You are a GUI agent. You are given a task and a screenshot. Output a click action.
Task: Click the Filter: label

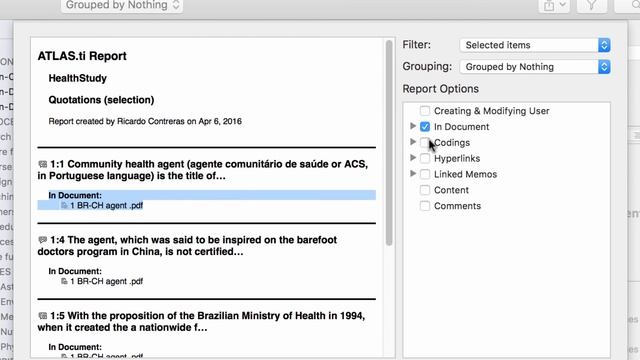point(416,44)
